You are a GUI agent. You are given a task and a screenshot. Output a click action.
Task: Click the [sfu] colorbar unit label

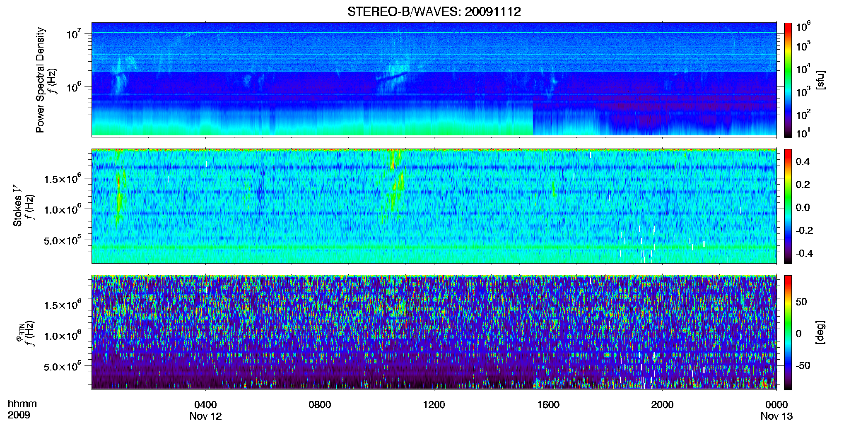tap(820, 80)
